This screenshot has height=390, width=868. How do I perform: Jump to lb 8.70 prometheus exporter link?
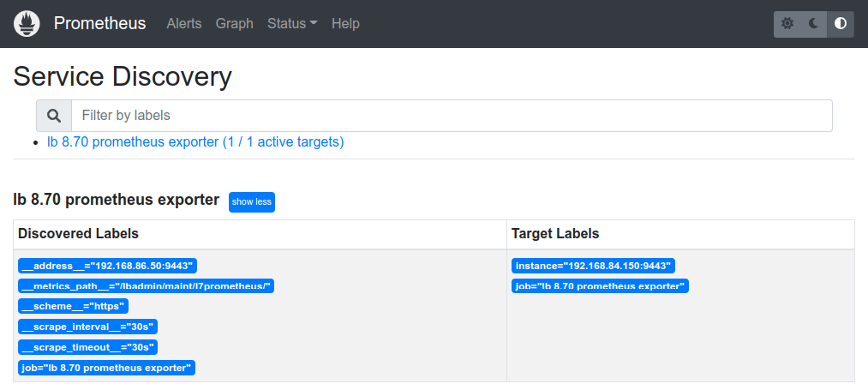(x=195, y=142)
